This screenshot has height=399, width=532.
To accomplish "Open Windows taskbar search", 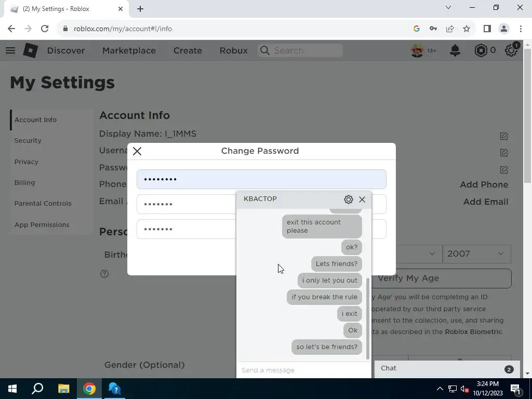I will pyautogui.click(x=37, y=389).
